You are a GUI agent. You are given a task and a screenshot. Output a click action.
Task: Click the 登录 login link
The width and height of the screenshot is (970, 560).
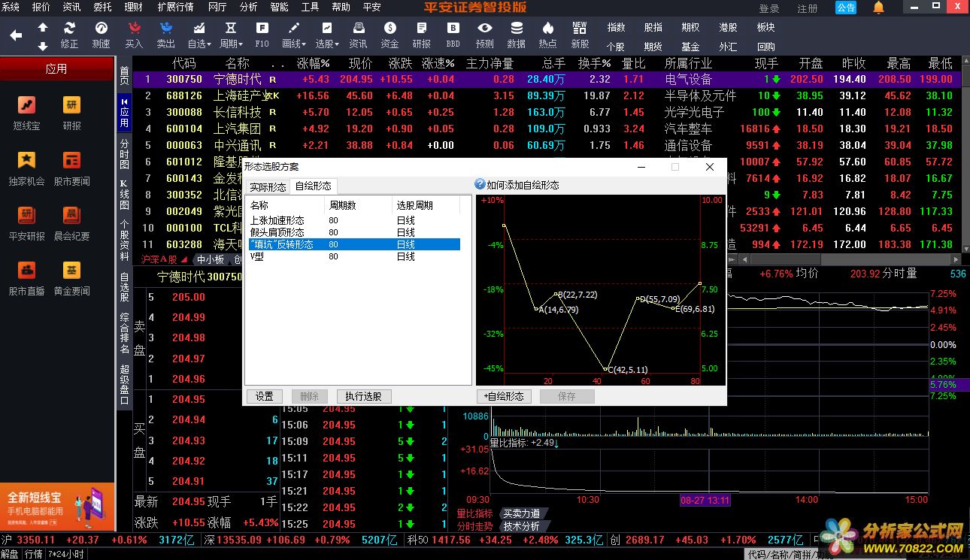point(769,8)
